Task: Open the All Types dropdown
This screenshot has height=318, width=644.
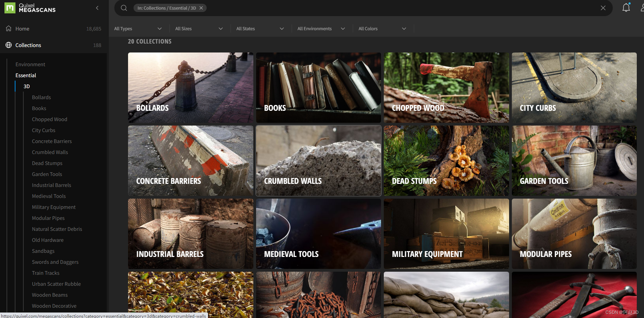Action: click(x=138, y=28)
